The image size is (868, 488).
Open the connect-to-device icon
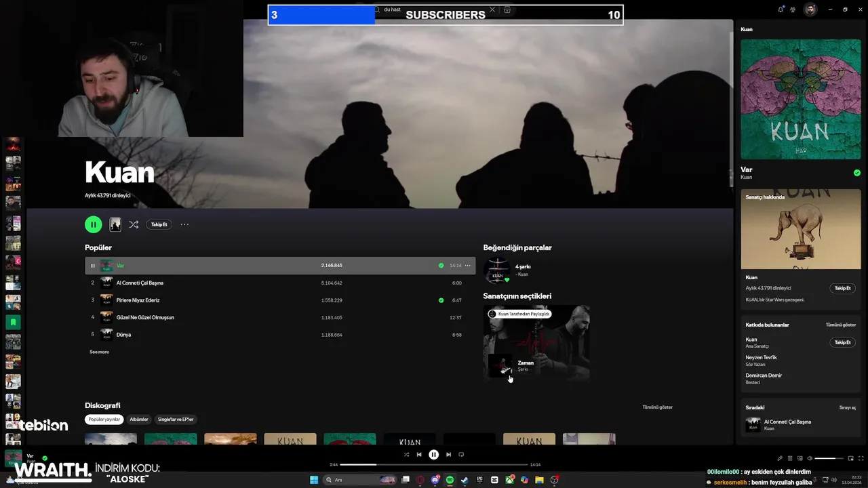[800, 459]
